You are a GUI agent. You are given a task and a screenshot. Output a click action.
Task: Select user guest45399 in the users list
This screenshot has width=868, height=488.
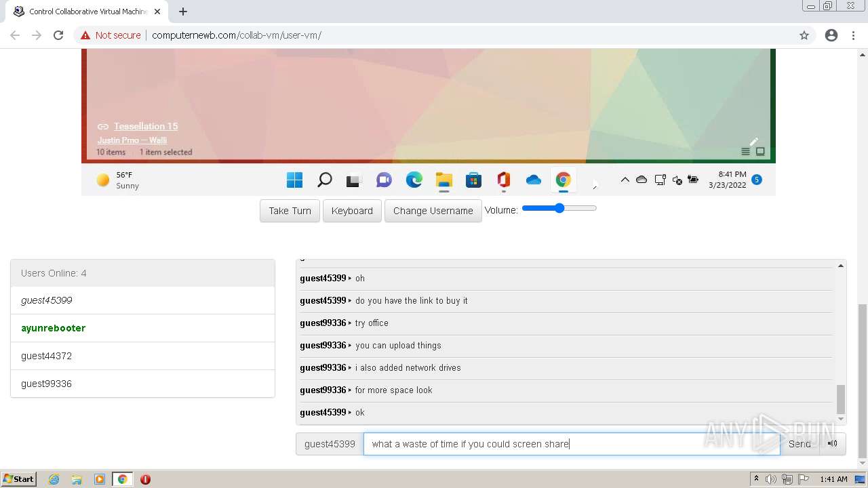pos(142,300)
